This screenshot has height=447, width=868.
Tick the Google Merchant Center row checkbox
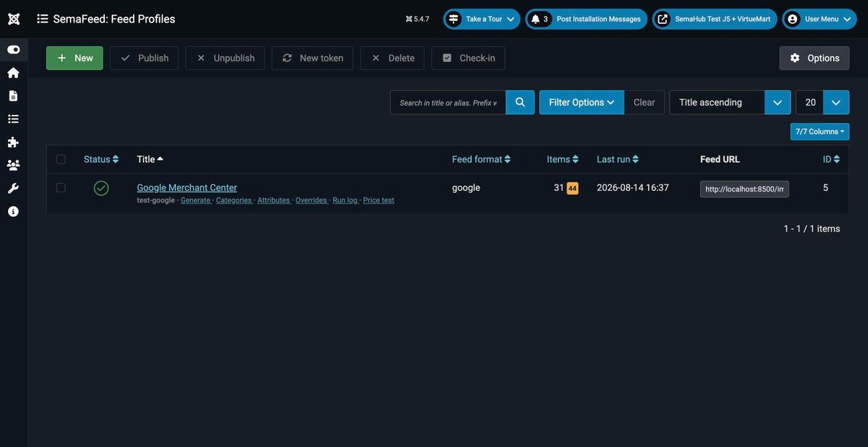coord(61,187)
